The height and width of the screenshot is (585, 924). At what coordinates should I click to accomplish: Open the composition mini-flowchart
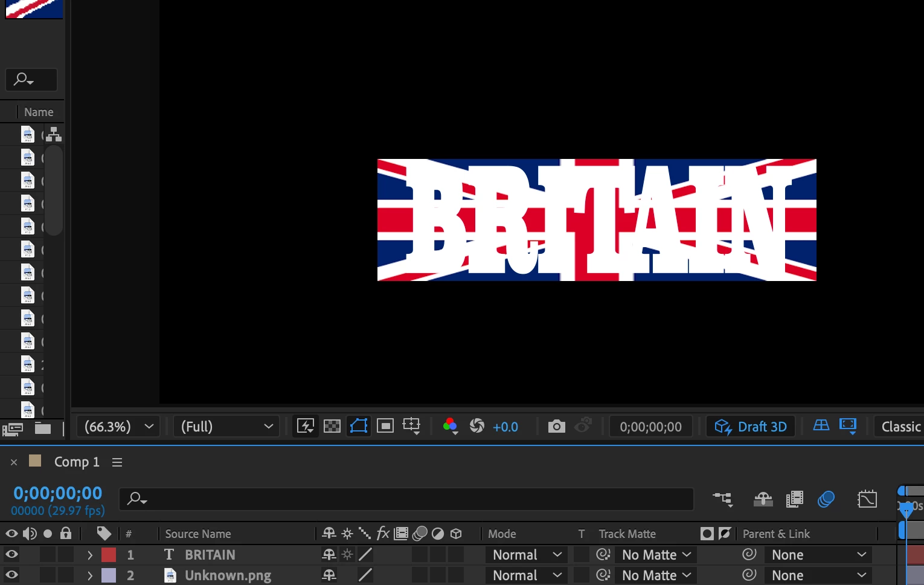point(723,499)
